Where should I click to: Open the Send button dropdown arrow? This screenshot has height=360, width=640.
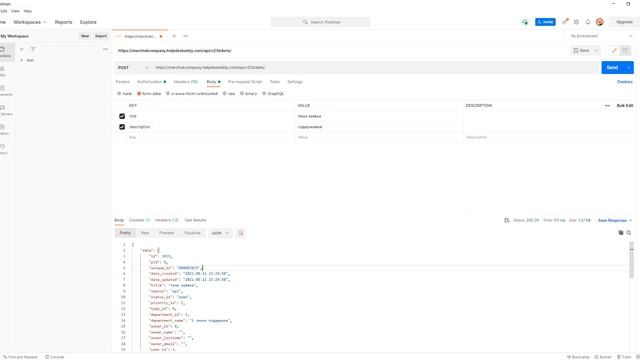pos(629,68)
